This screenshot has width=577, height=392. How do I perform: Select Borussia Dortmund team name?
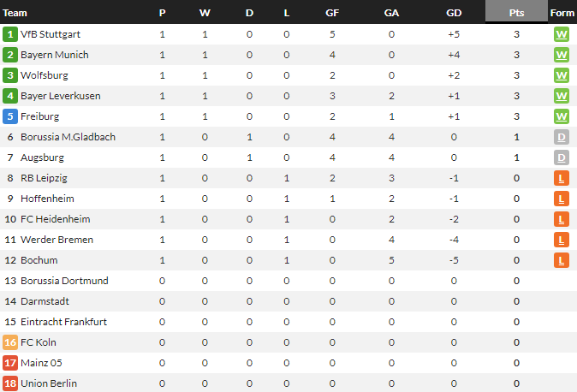[x=64, y=281]
